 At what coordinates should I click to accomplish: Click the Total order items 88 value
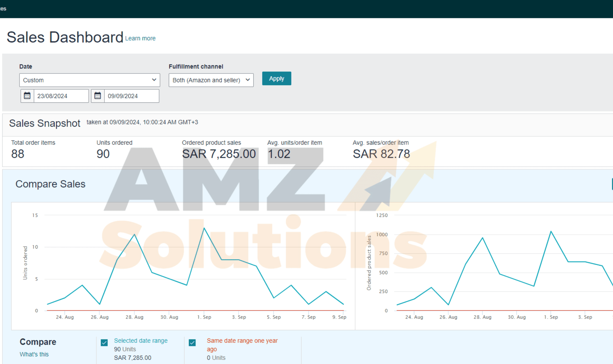[x=18, y=154]
